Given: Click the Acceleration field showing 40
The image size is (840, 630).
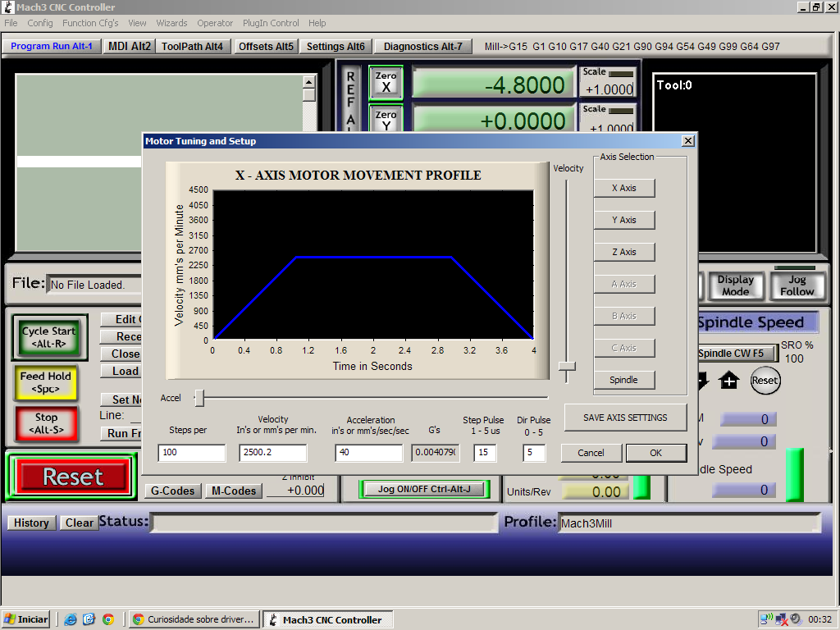Looking at the screenshot, I should tap(369, 453).
